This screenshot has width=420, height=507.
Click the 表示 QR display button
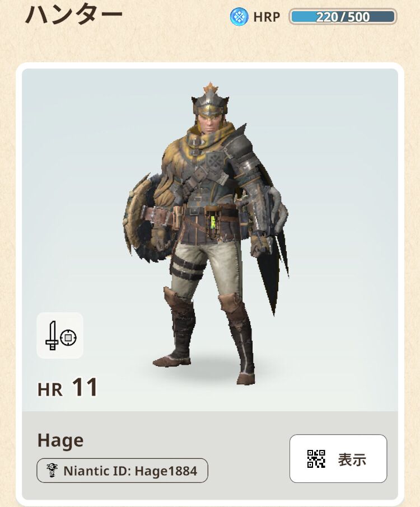click(338, 458)
